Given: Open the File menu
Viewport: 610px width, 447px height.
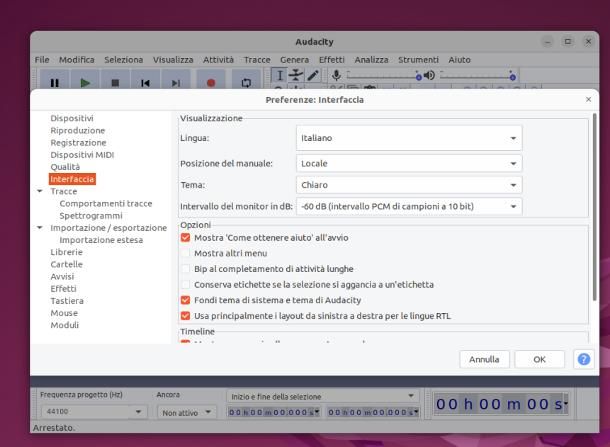Looking at the screenshot, I should 42,60.
